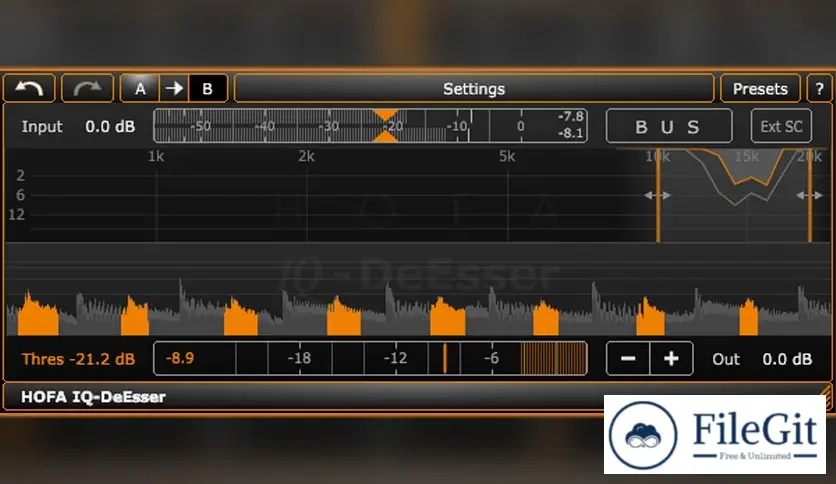This screenshot has height=484, width=836.
Task: Open the Presets menu
Action: tap(760, 88)
